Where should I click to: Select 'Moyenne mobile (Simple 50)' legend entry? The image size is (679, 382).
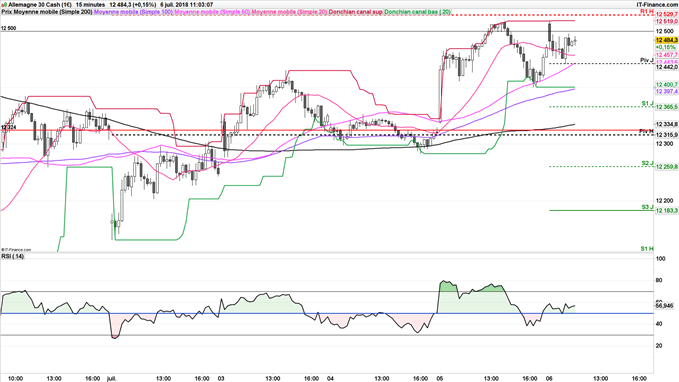tap(212, 12)
